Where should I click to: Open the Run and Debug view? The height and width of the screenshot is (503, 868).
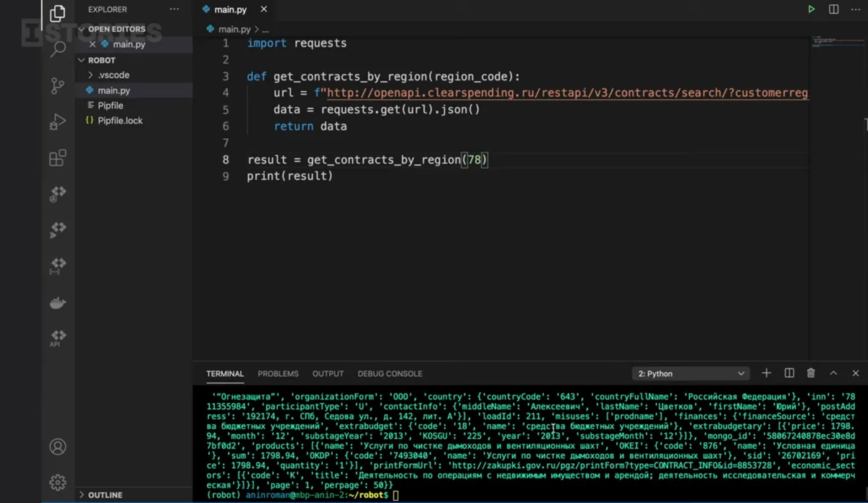click(58, 122)
